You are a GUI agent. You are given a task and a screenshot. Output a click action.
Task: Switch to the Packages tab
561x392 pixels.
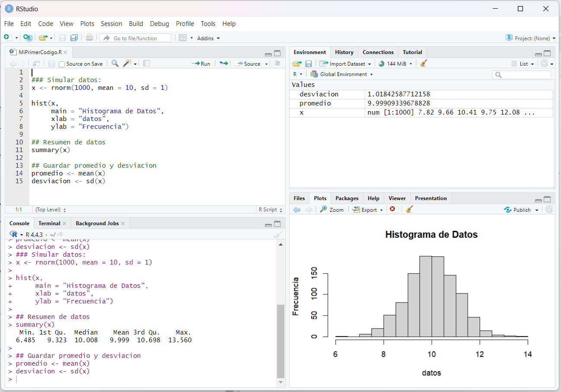(x=347, y=198)
